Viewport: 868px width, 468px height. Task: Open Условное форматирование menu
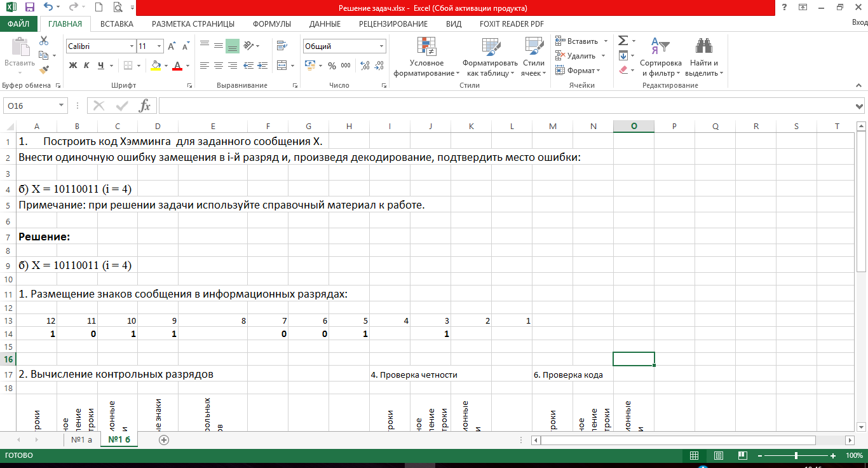(426, 57)
